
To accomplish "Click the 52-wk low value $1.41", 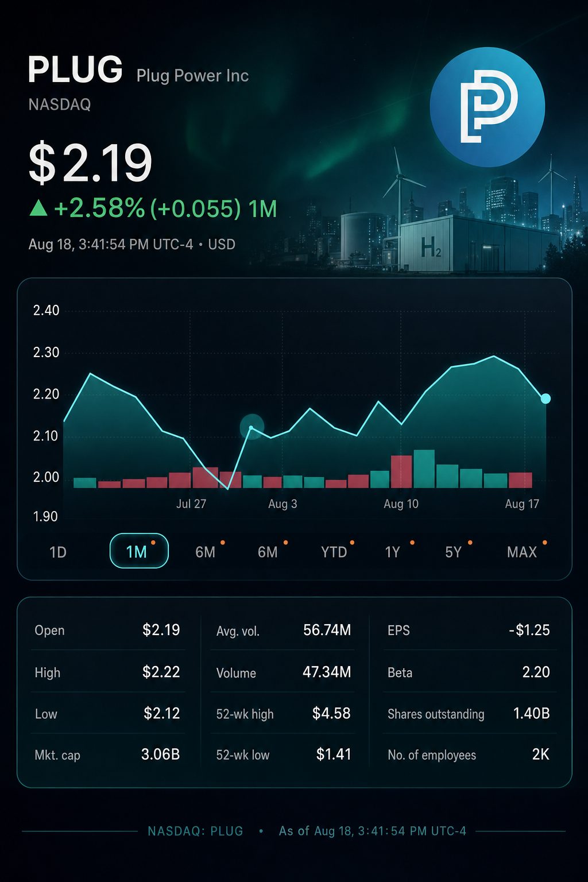I will tap(334, 754).
